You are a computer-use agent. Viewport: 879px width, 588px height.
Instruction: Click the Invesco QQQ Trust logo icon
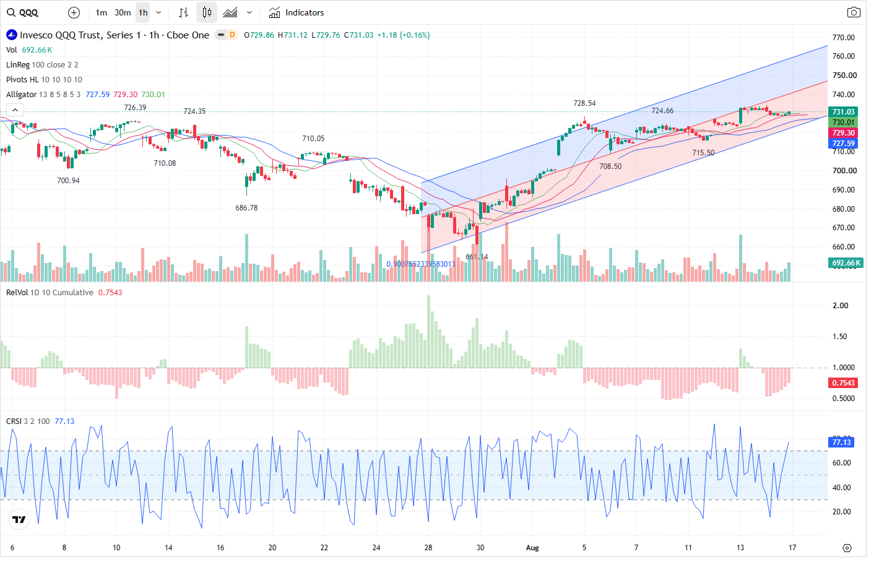11,35
